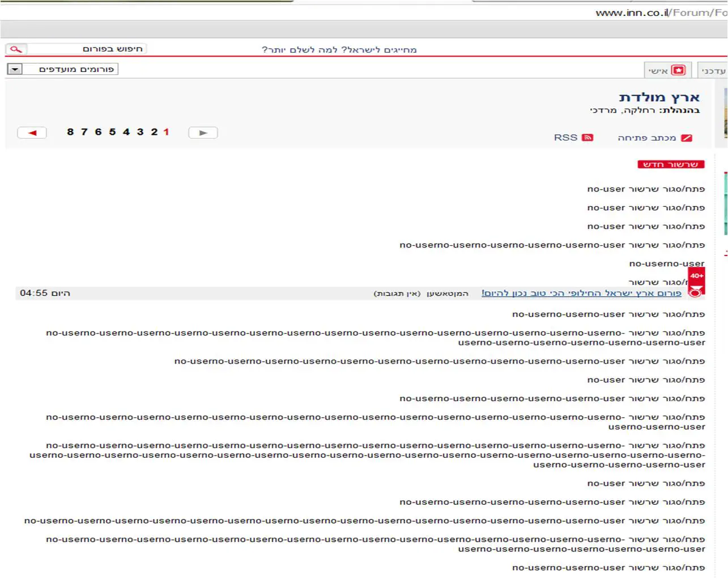The width and height of the screenshot is (728, 579).
Task: Click the red pinned thread circle icon
Action: coord(696,292)
